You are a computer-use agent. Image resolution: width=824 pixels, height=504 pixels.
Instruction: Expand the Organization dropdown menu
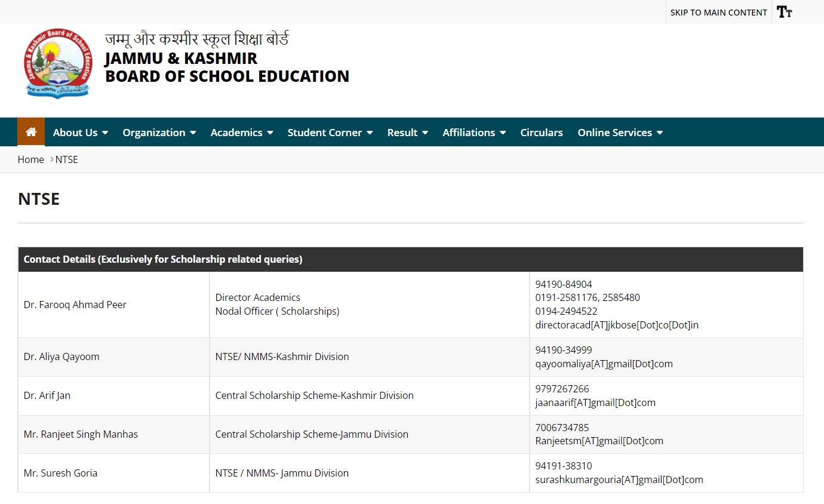tap(159, 133)
